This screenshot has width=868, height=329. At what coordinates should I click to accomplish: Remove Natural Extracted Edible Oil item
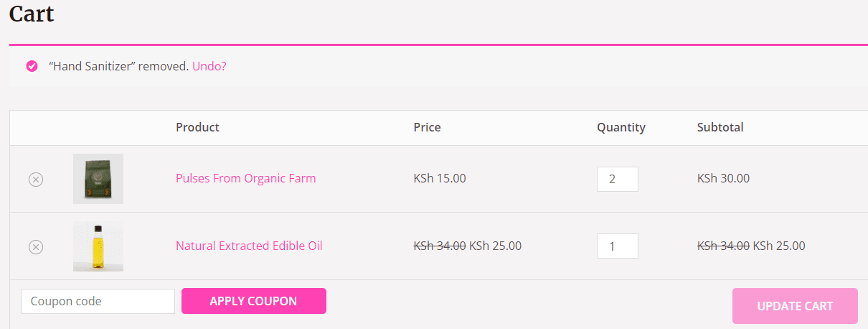36,247
